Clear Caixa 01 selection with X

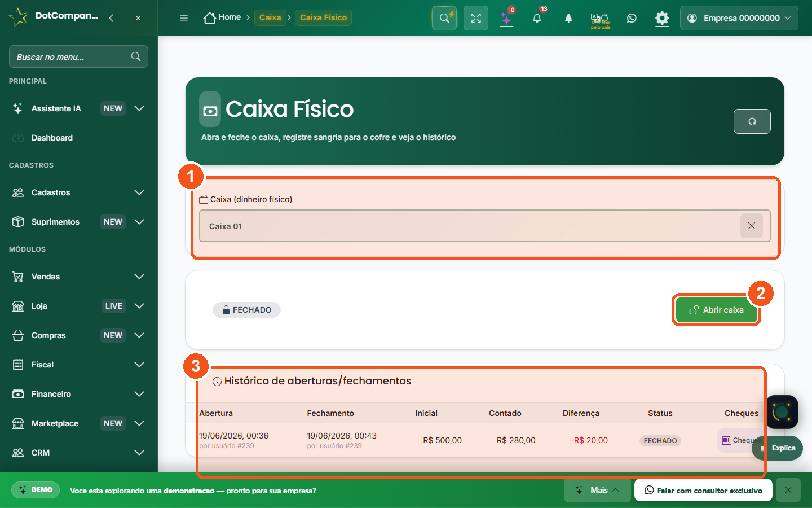751,226
